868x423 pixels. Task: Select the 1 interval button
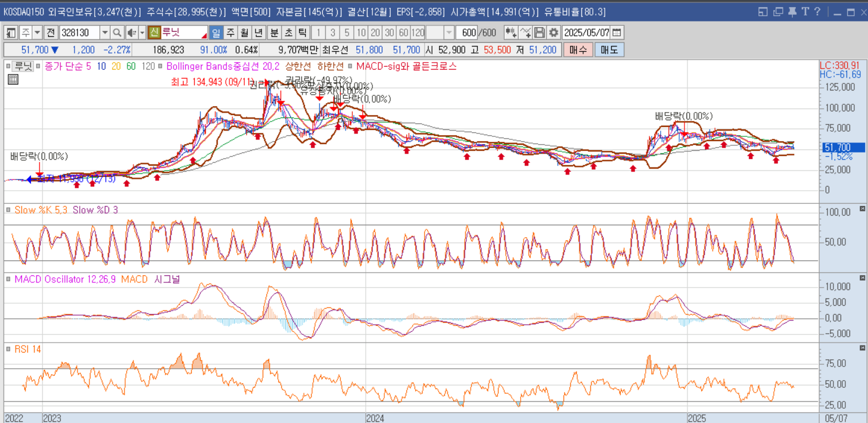click(x=318, y=33)
